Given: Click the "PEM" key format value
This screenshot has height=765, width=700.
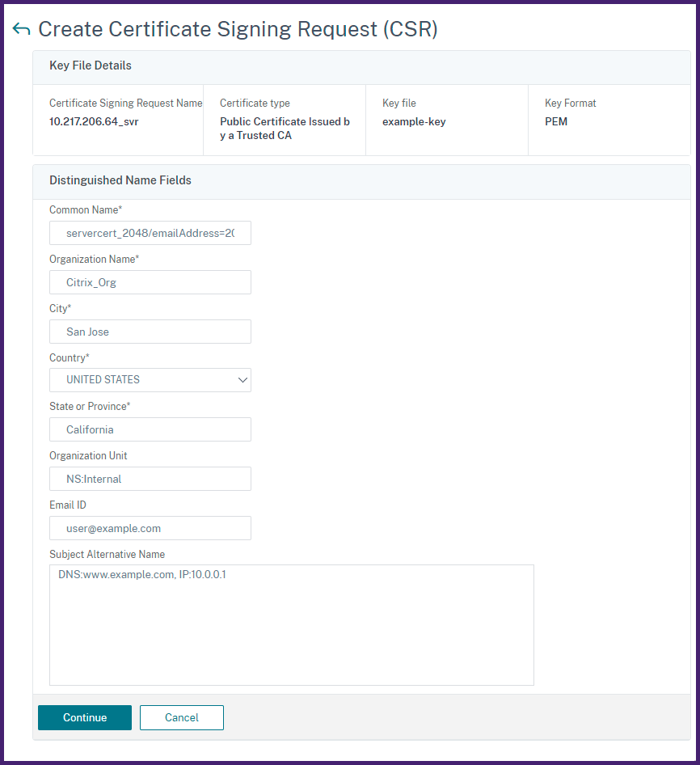Looking at the screenshot, I should [556, 121].
